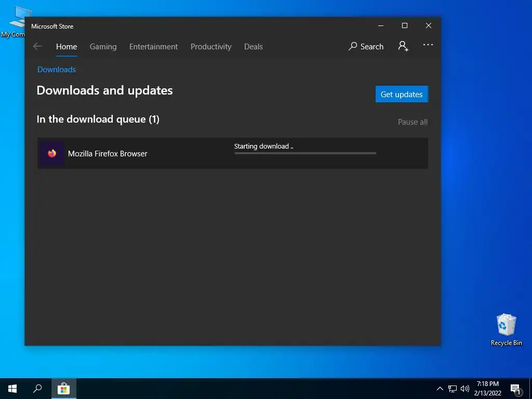Open volume control tray icon
The height and width of the screenshot is (399, 532).
pos(465,389)
